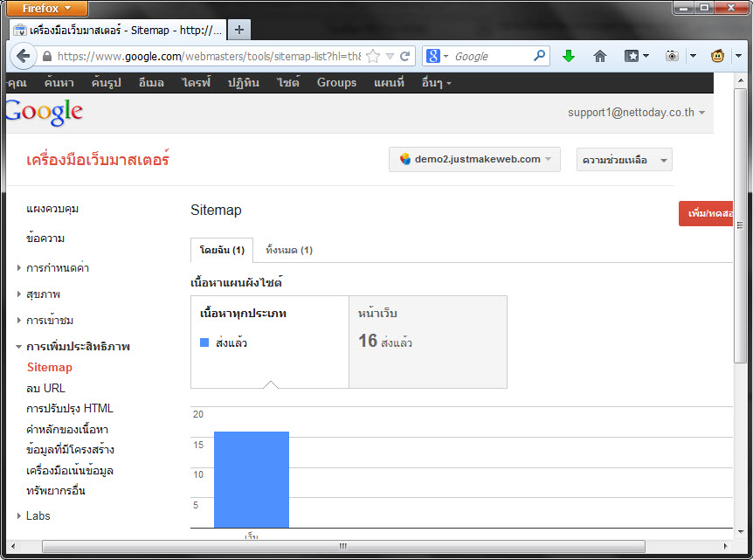Open แผงควบคุม in the sidebar
This screenshot has width=753, height=560.
52,209
